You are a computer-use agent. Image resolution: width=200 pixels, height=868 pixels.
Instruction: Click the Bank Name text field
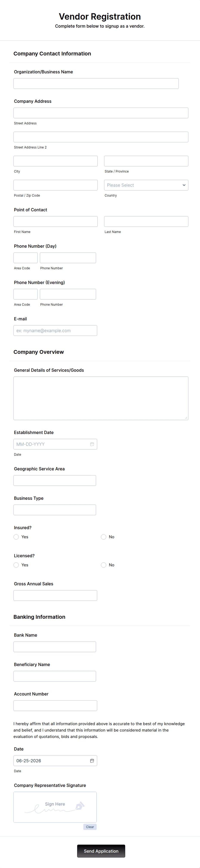click(x=55, y=647)
